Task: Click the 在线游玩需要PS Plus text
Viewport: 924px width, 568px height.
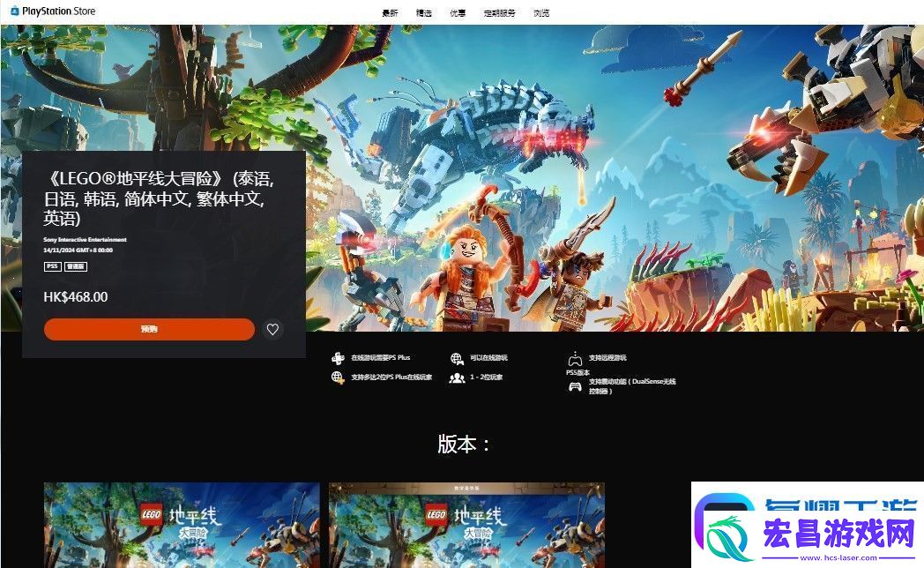Action: (381, 358)
